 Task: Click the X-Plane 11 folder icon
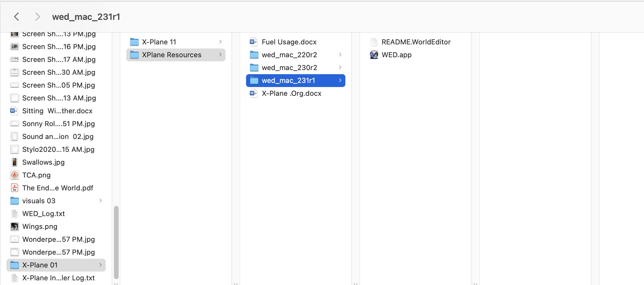(x=134, y=42)
